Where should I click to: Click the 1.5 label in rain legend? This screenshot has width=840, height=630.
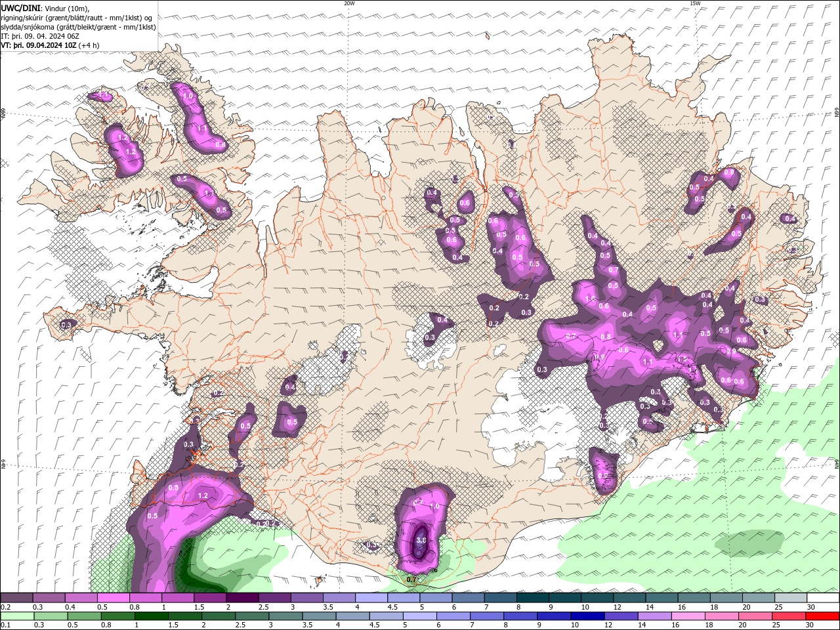click(x=173, y=625)
